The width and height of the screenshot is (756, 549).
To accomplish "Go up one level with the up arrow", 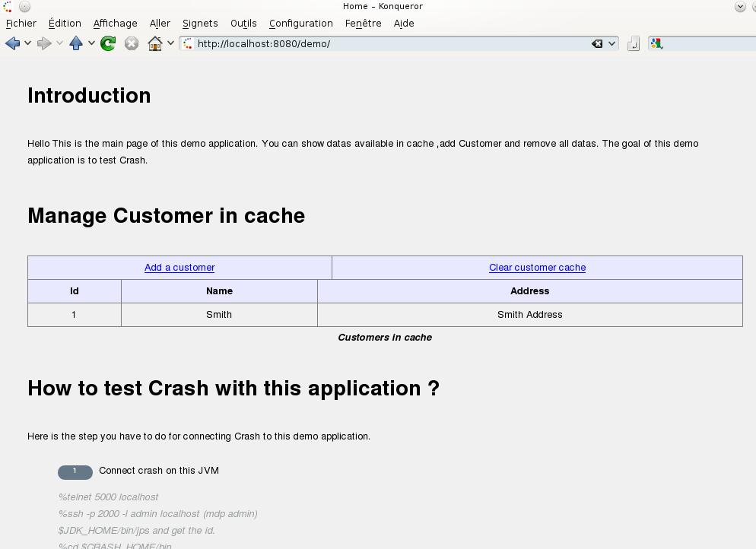I will click(76, 43).
